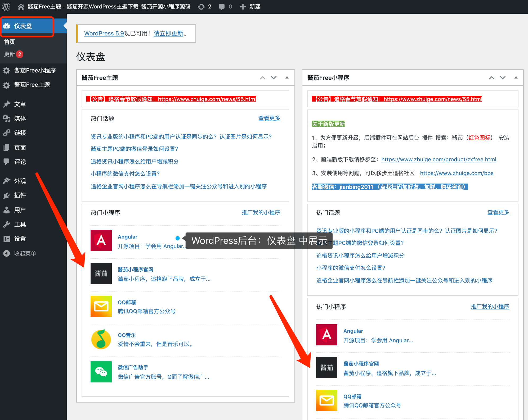This screenshot has height=420, width=528.
Task: Move 酱茄Free主题 panel up with chevron
Action: click(263, 78)
